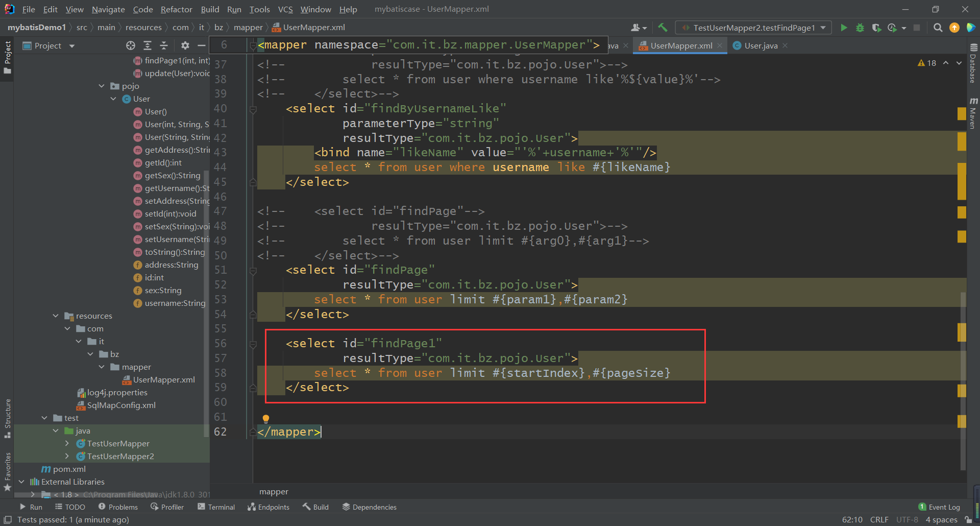Open SqlMapConfig.xml in project tree

[121, 405]
